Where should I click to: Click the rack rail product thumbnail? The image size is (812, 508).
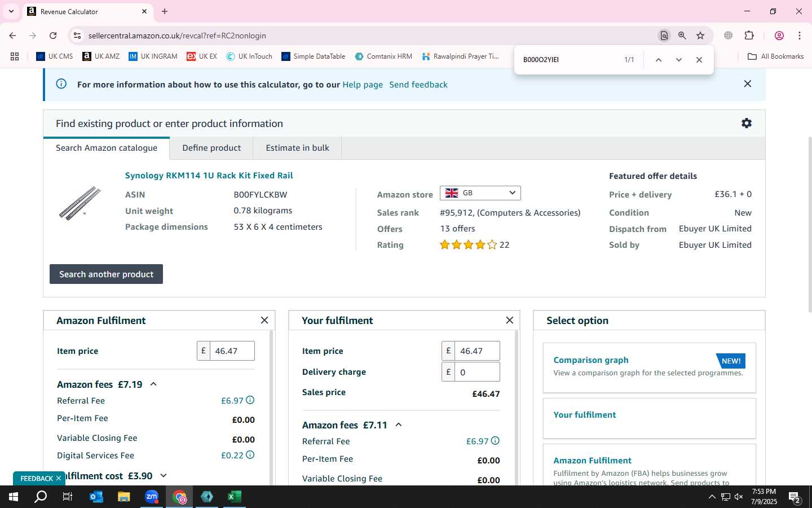tap(80, 203)
